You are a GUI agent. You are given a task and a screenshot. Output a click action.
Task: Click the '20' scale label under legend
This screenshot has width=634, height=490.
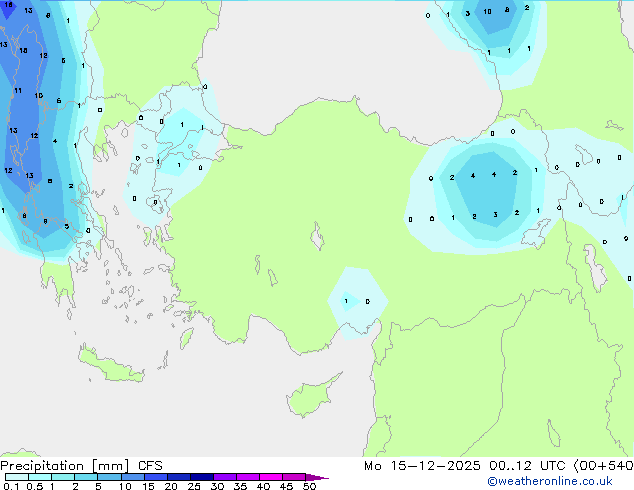171,486
